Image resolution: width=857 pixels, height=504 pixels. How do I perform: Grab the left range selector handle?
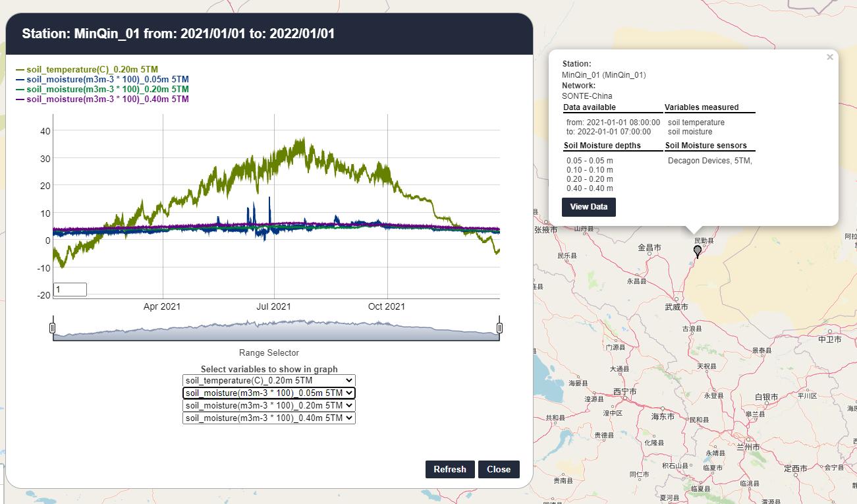coord(53,328)
